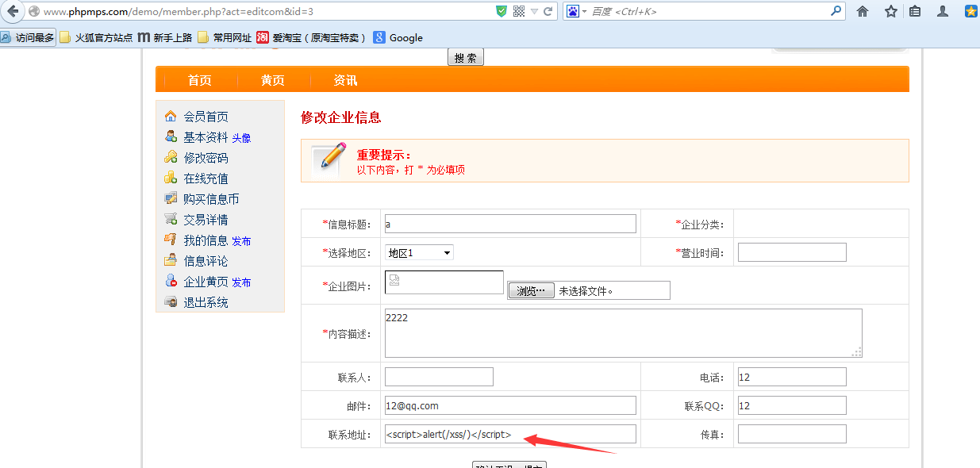Click the 我的信息 icon
Image resolution: width=980 pixels, height=468 pixels.
pos(171,240)
